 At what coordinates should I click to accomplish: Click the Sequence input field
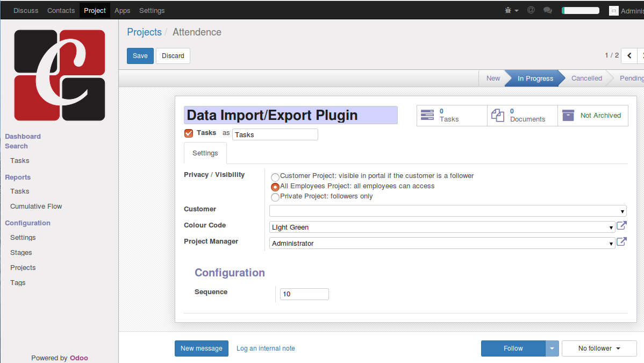coord(304,294)
